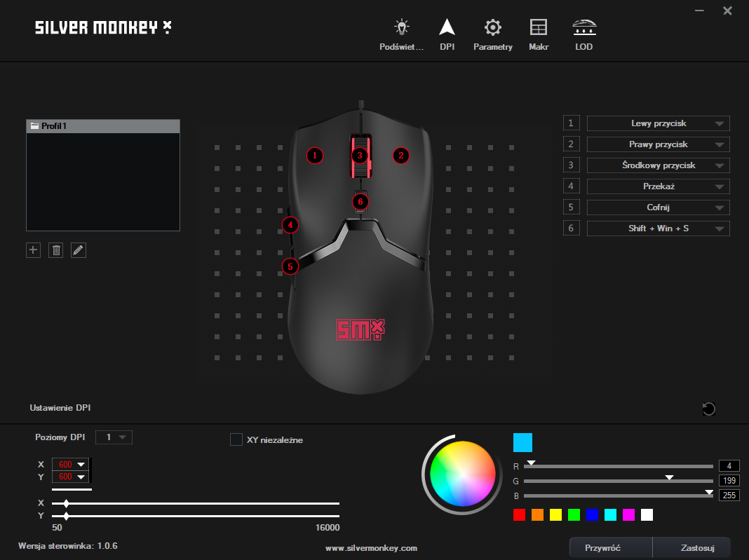Viewport: 749px width, 560px height.
Task: Enable the XY niezależne checkbox
Action: tap(236, 439)
